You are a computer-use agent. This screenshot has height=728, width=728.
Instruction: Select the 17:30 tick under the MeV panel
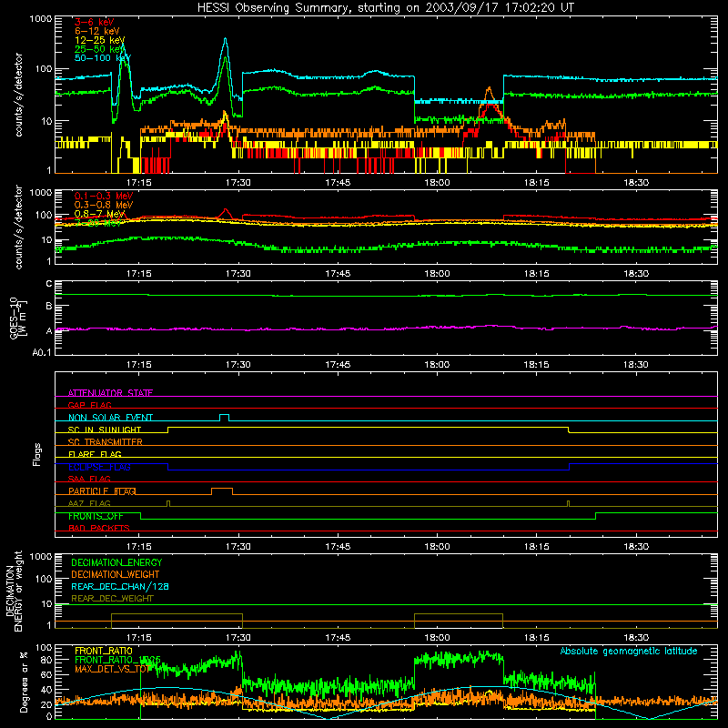pos(238,274)
